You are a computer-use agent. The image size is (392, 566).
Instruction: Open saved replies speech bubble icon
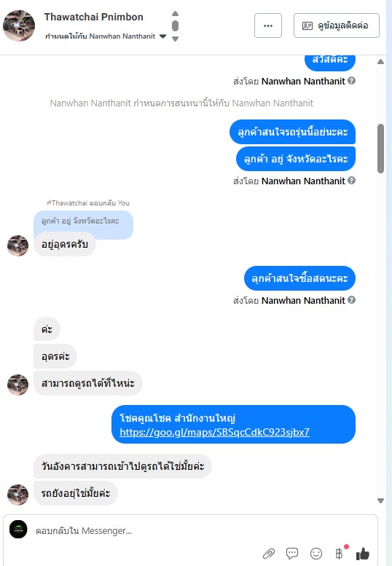click(292, 554)
